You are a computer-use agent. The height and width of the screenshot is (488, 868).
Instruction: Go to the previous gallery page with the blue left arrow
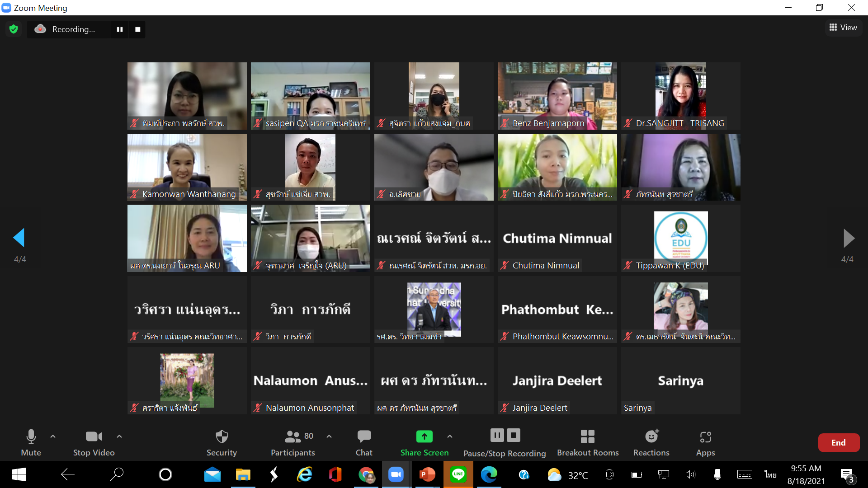[x=19, y=238]
